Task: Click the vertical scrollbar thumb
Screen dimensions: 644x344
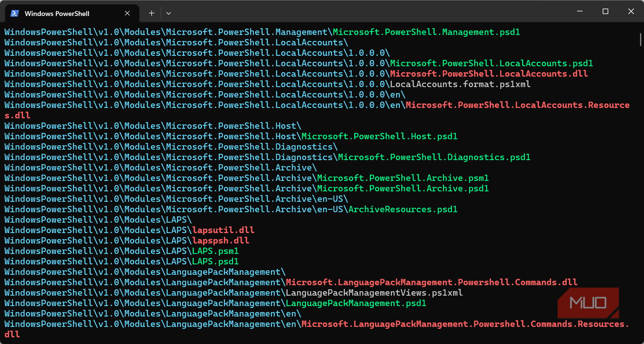Action: coord(640,40)
